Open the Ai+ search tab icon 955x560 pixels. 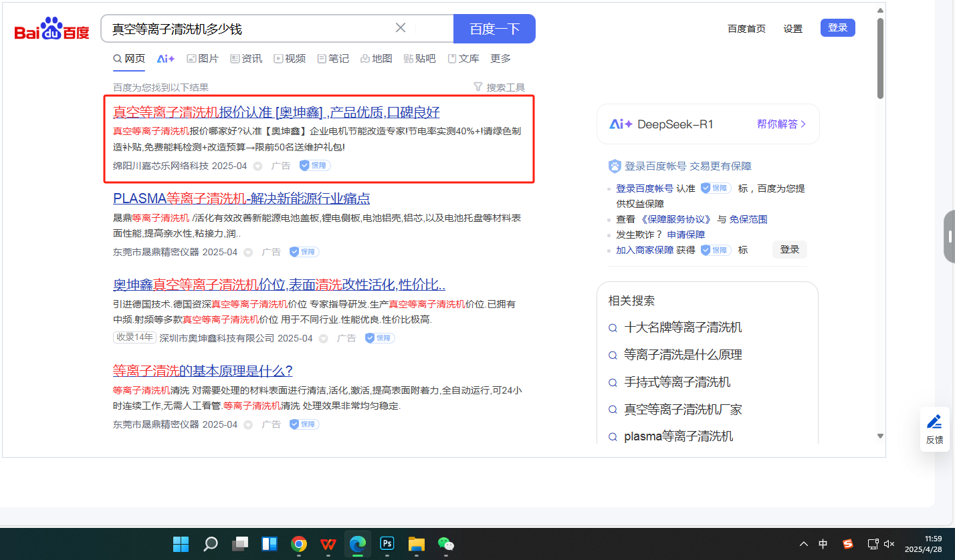click(x=165, y=59)
